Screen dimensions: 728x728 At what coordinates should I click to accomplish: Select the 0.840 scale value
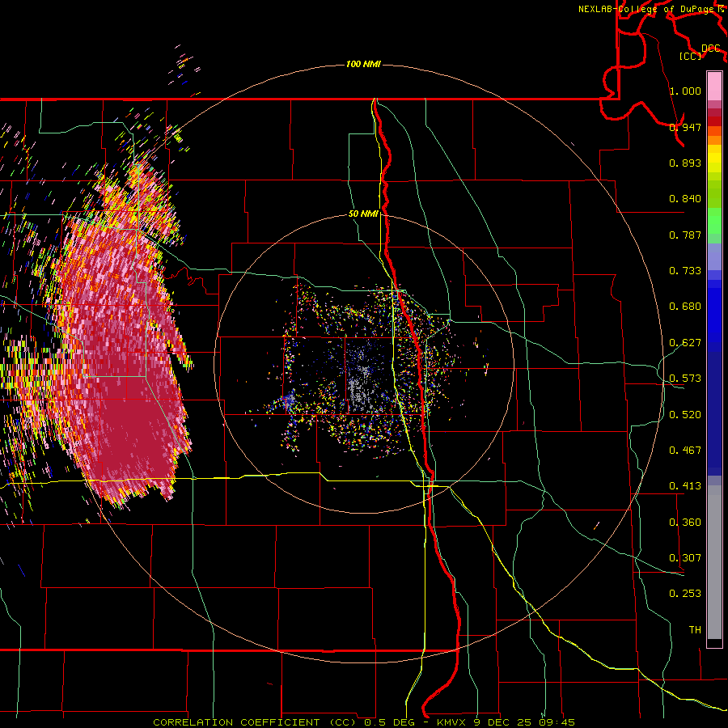pos(685,199)
